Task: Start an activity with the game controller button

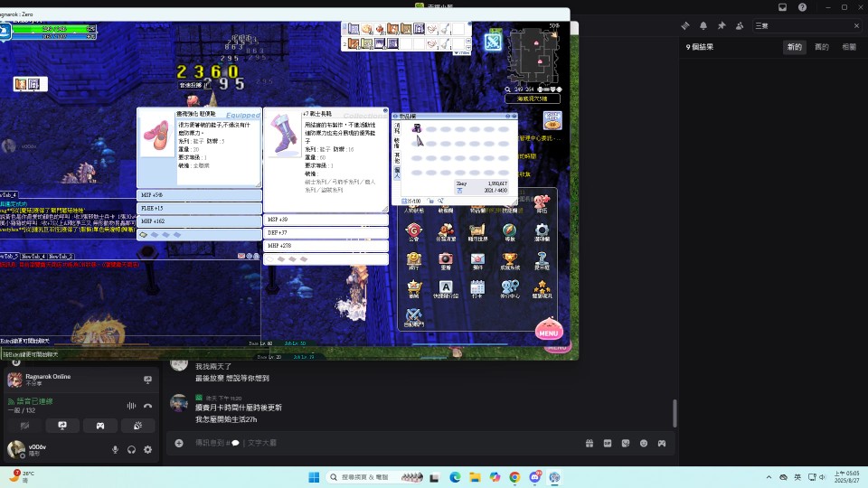Action: point(100,426)
